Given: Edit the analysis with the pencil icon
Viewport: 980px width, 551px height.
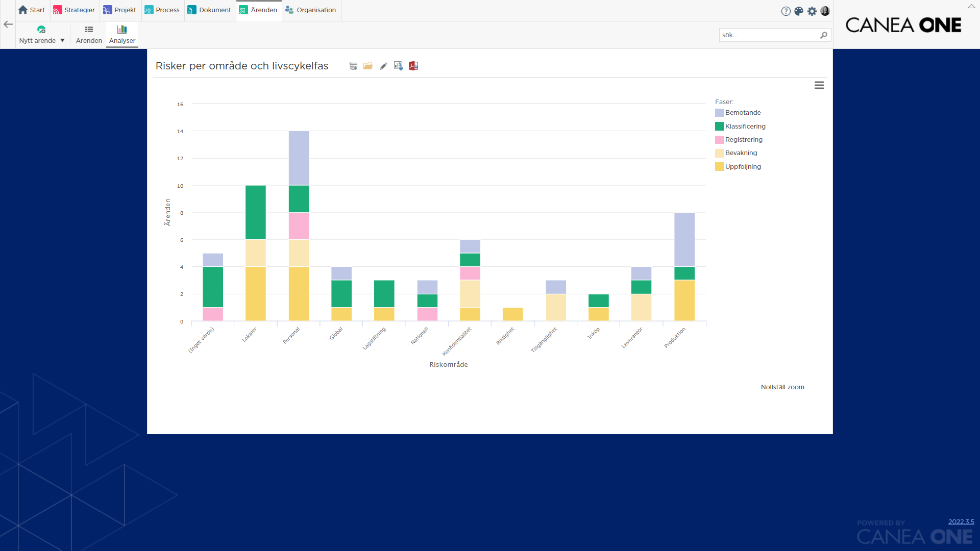Looking at the screenshot, I should tap(383, 66).
